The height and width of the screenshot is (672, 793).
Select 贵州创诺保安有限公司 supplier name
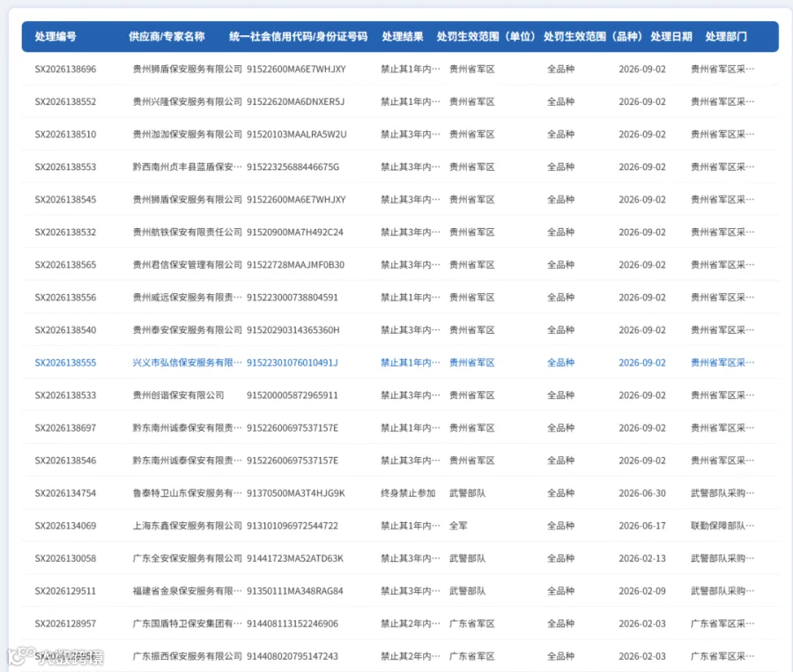(x=178, y=395)
